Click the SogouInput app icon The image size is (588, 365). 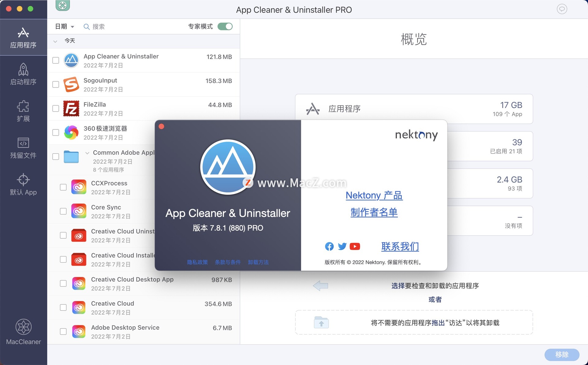click(71, 84)
